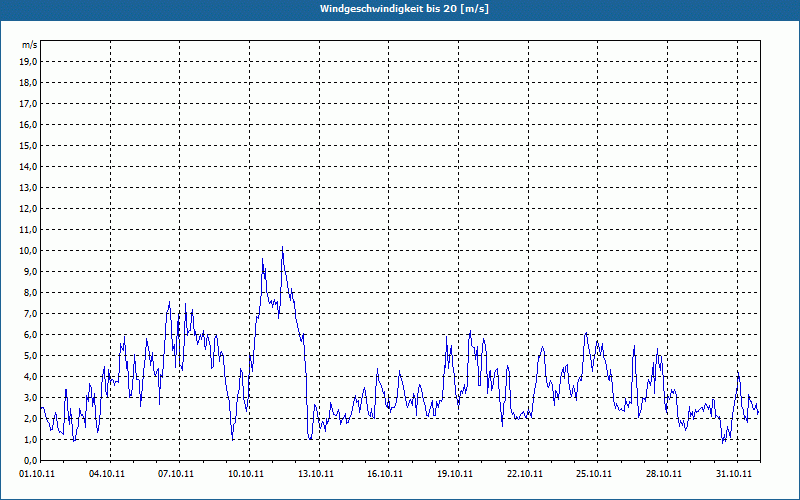800x500 pixels.
Task: Click the 6,0 y-axis label
Action: [30, 335]
